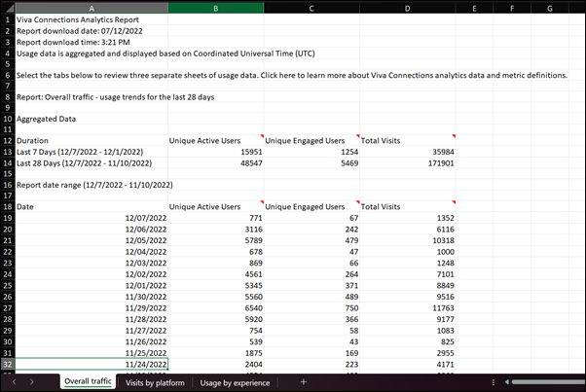
Task: Click the date cell 12/07/2022
Action: [x=92, y=218]
